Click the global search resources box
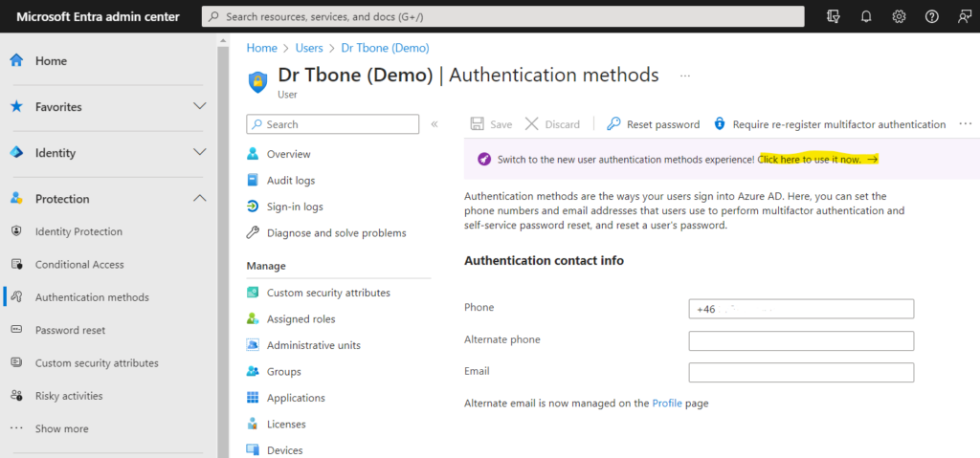 (x=503, y=17)
